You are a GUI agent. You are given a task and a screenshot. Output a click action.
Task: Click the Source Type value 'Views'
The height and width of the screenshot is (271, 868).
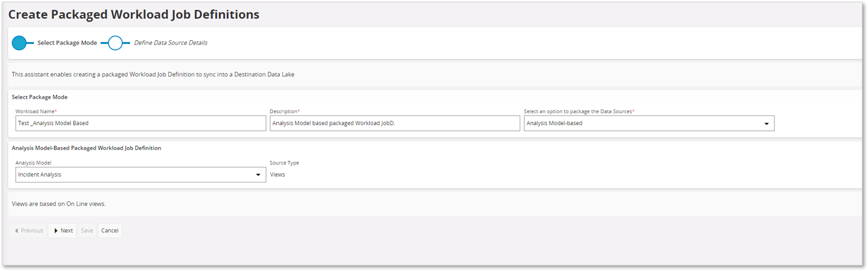tap(277, 175)
